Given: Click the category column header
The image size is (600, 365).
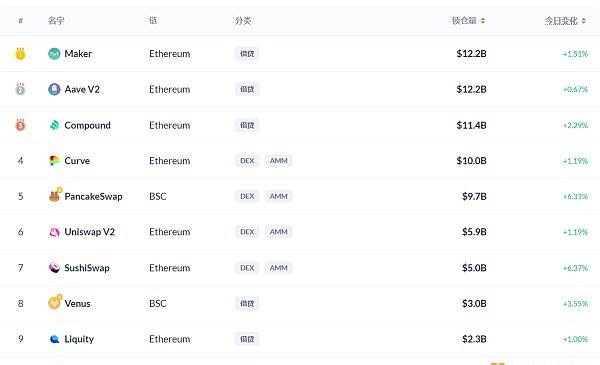Looking at the screenshot, I should 243,21.
